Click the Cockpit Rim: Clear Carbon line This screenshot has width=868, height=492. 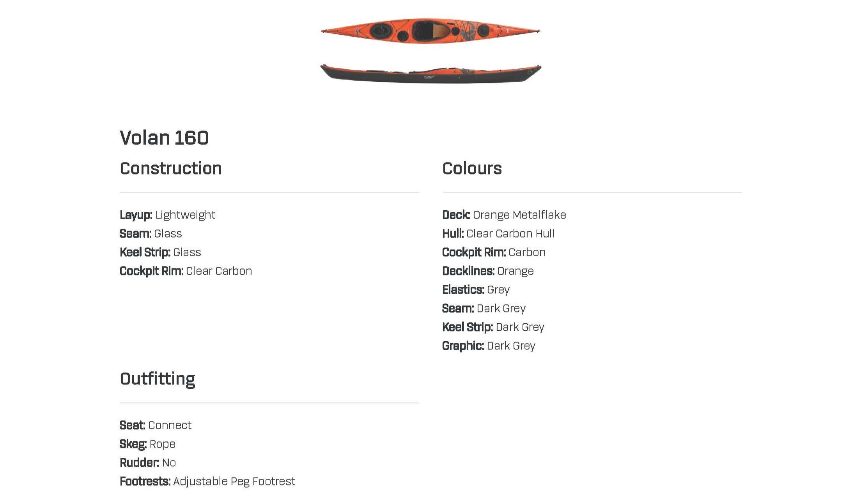186,271
